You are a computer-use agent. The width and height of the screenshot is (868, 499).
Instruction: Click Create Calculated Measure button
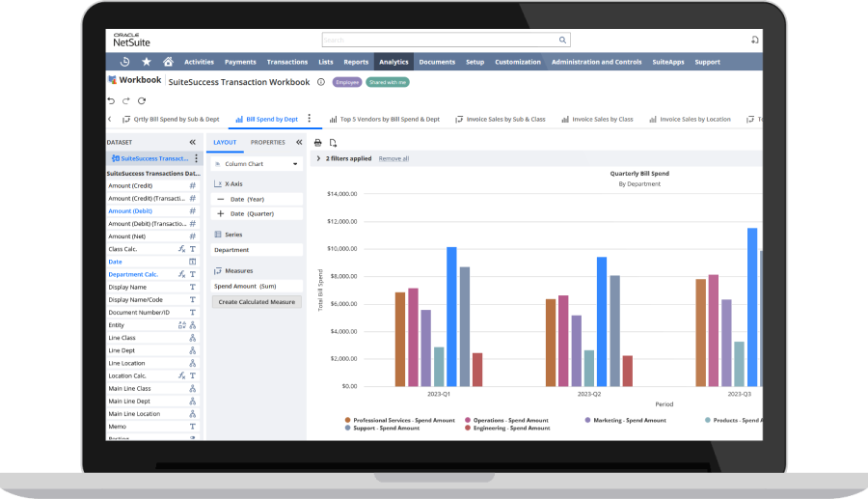tap(257, 302)
